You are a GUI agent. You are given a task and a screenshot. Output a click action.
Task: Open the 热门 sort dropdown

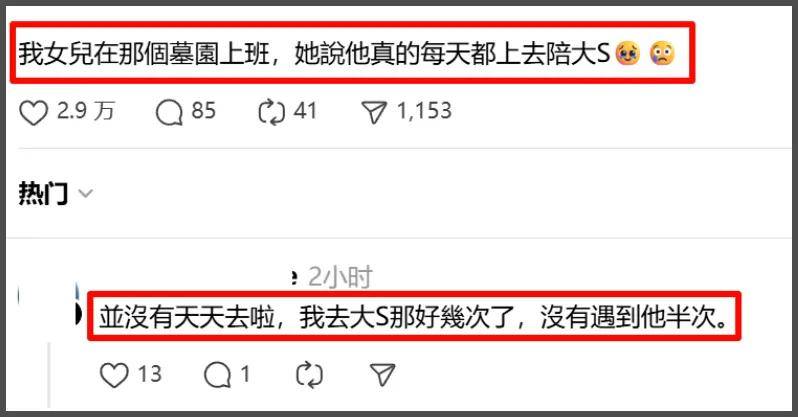pyautogui.click(x=56, y=193)
